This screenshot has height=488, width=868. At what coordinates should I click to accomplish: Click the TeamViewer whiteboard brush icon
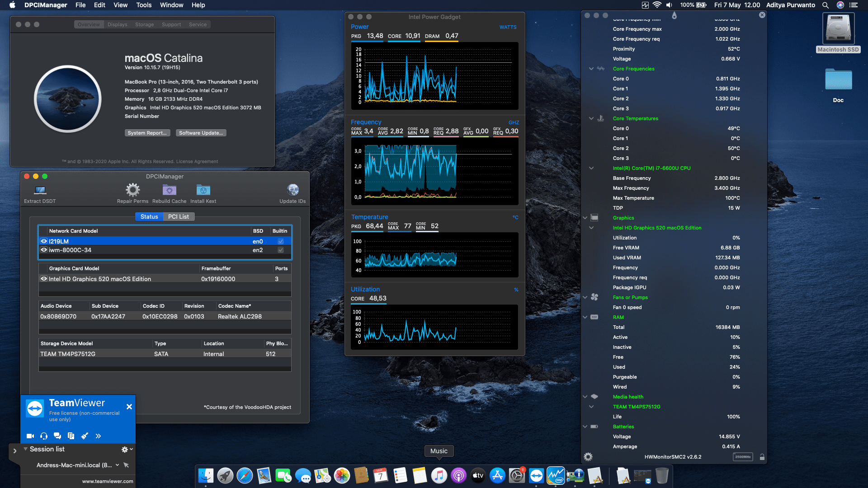pos(85,436)
